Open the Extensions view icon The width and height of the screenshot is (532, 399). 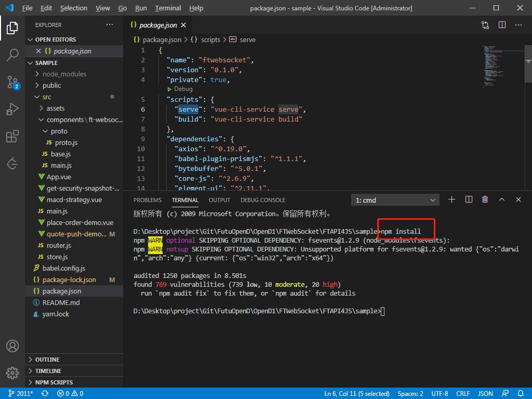12,137
